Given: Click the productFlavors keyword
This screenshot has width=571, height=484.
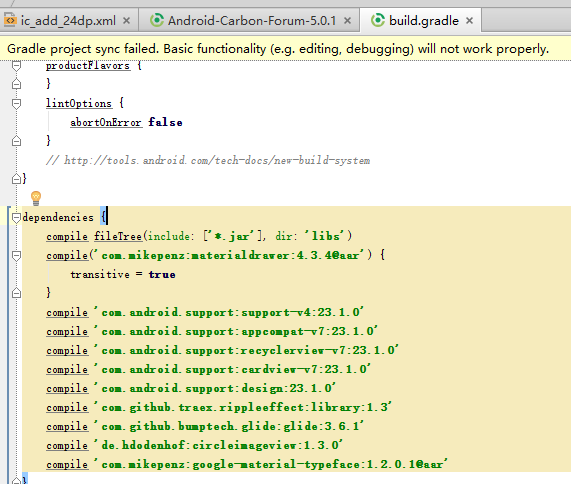Looking at the screenshot, I should [x=88, y=66].
